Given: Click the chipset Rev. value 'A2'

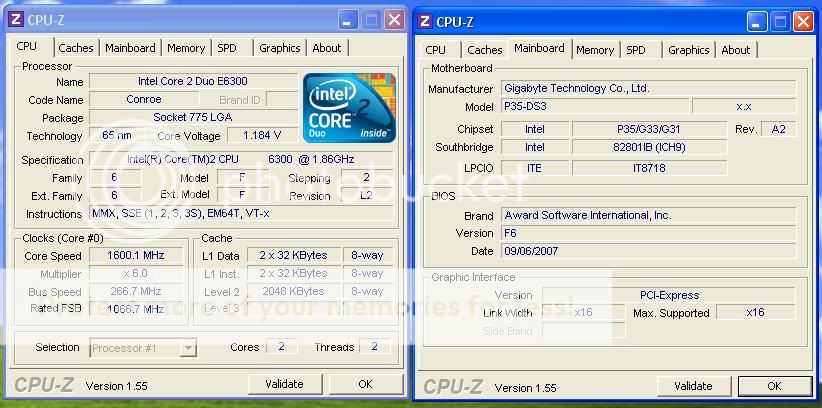Looking at the screenshot, I should (778, 129).
